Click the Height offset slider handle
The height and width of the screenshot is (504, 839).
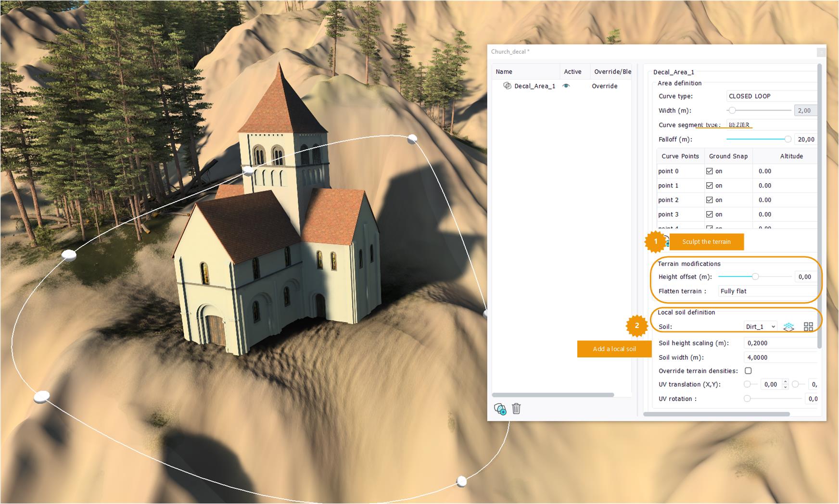(755, 277)
